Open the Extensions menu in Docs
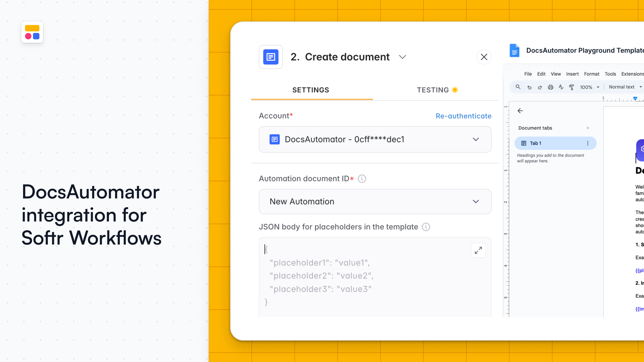644x362 pixels. (x=632, y=74)
